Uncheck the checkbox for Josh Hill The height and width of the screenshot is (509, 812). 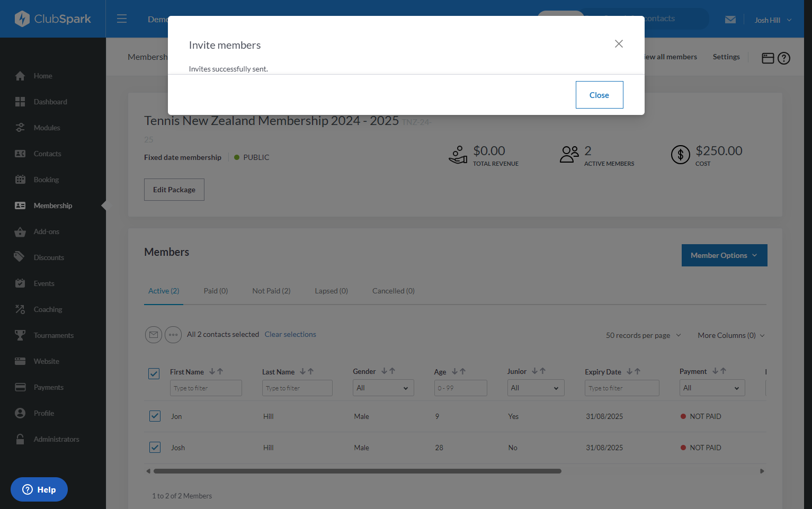tap(155, 448)
